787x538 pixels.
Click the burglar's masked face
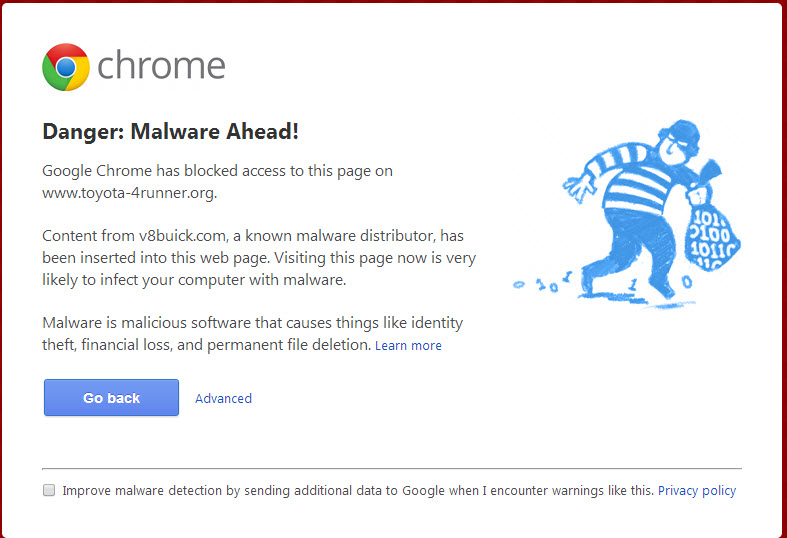point(678,143)
